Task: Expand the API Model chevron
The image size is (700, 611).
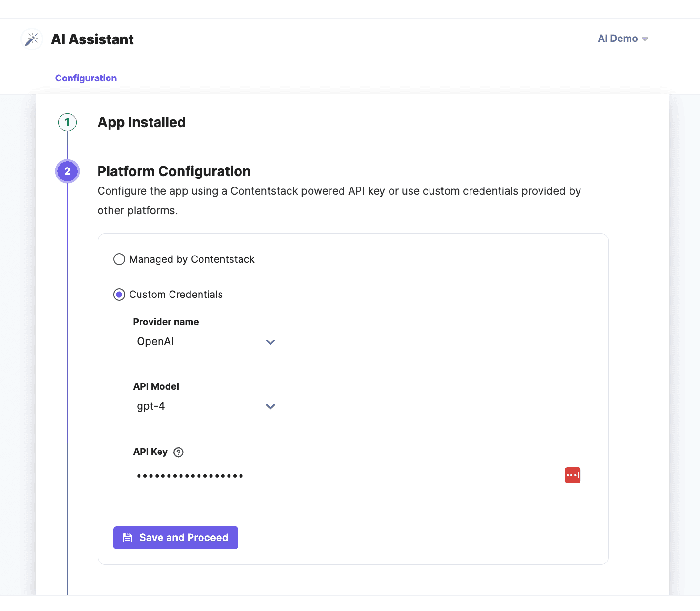Action: 270,407
